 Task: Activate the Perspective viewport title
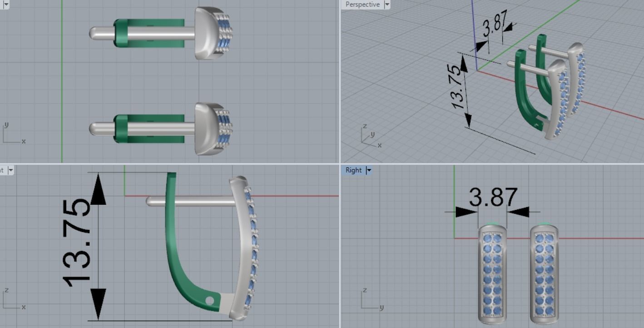(362, 5)
